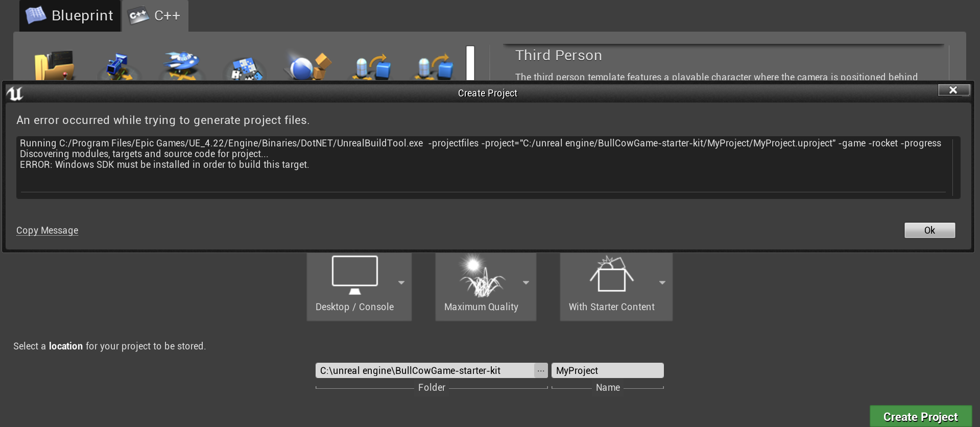This screenshot has width=980, height=427.
Task: Close the Create Project error dialog
Action: 953,90
